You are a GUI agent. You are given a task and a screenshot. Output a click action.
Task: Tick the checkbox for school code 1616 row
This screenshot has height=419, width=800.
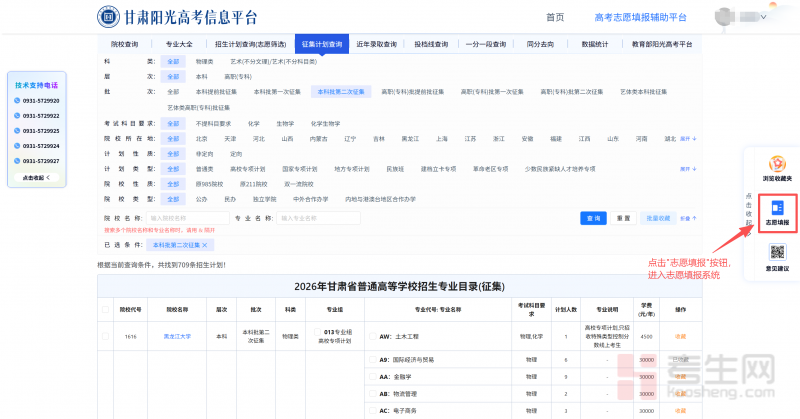click(x=105, y=336)
